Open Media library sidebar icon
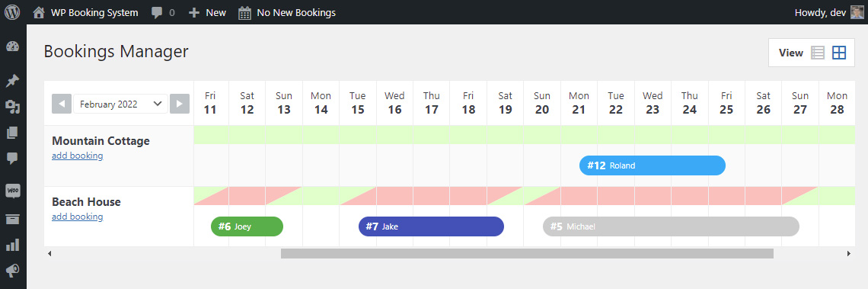The image size is (868, 289). [x=12, y=107]
